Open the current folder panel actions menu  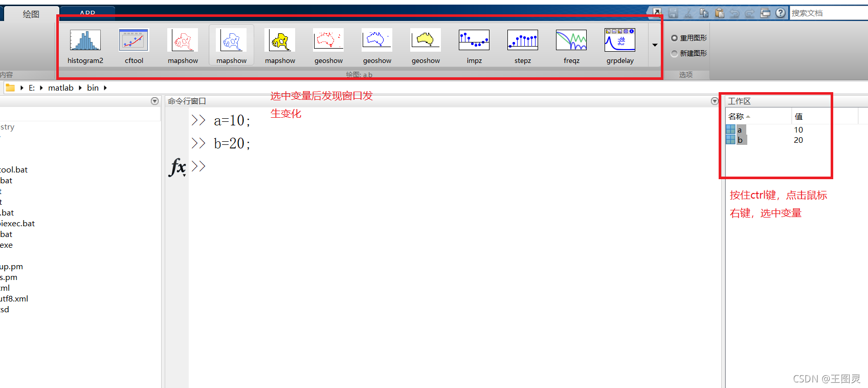(154, 101)
